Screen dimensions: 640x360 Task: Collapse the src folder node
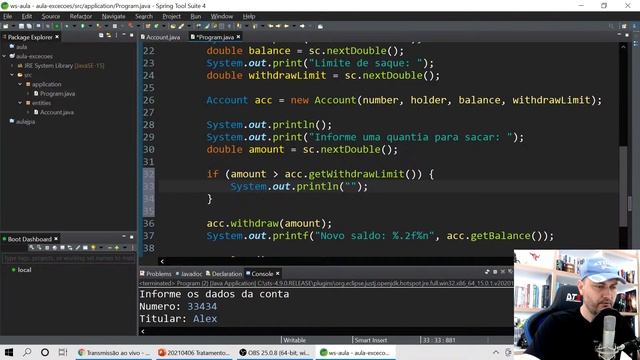click(12, 75)
